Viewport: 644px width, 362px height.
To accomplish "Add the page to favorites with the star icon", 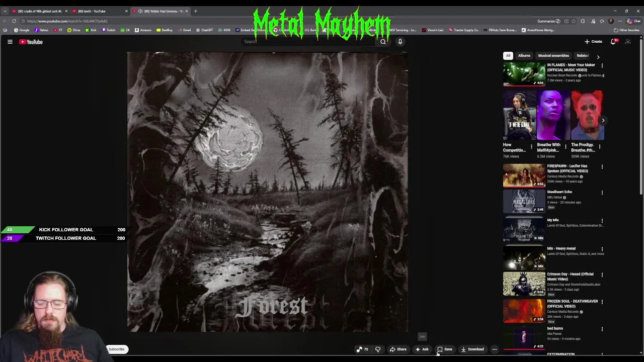I will [x=574, y=21].
